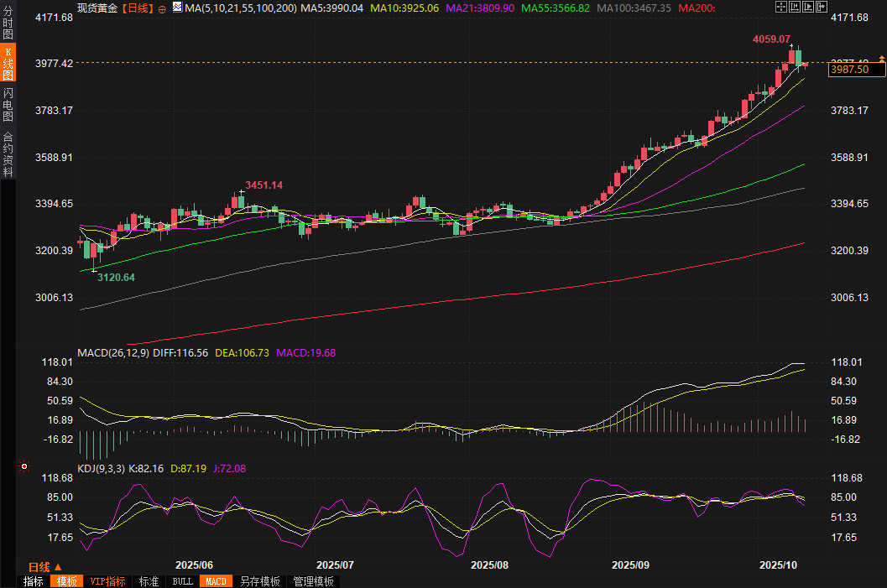Image resolution: width=887 pixels, height=588 pixels.
Task: Click the small red marker beside KDJ panel
Action: pyautogui.click(x=24, y=466)
